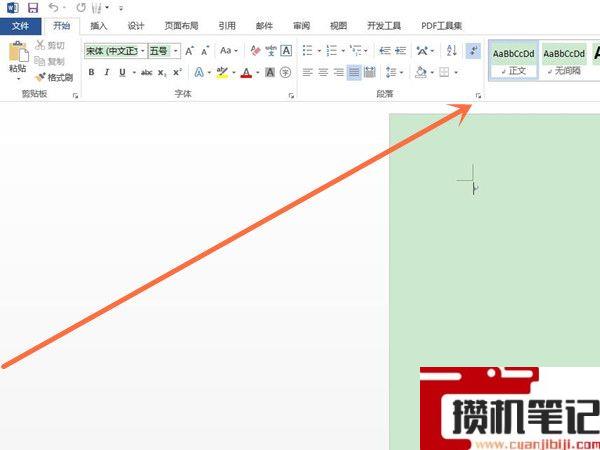Select the Format Painter (格式刷)

(54, 77)
